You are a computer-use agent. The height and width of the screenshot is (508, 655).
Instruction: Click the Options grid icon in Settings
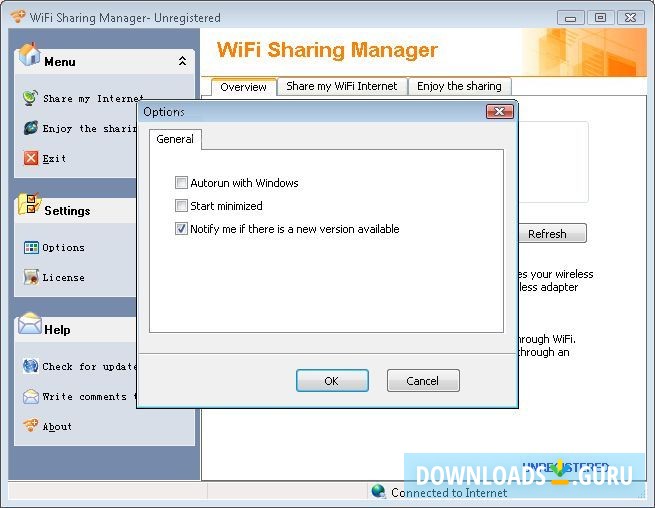click(x=31, y=247)
